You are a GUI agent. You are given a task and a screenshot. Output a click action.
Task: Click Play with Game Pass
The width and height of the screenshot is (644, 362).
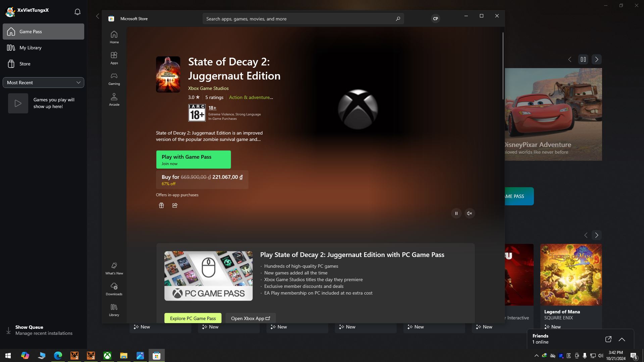pos(193,159)
